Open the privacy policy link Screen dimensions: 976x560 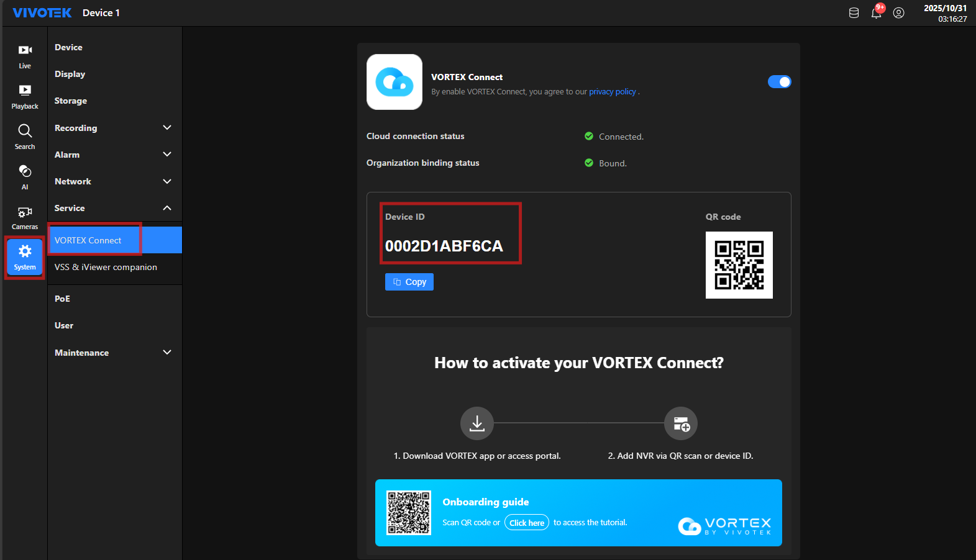[x=613, y=92]
